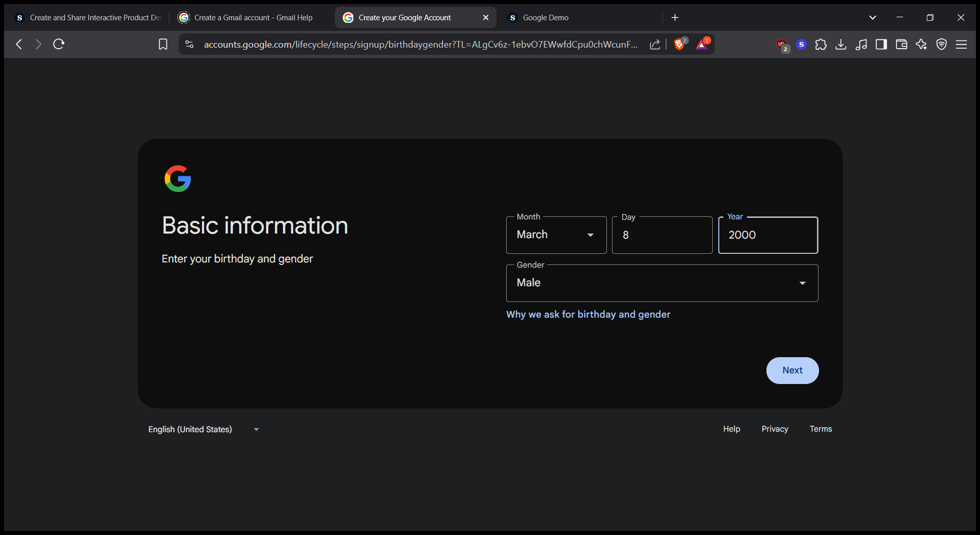Click the Google G logo
The width and height of the screenshot is (980, 535).
click(178, 179)
